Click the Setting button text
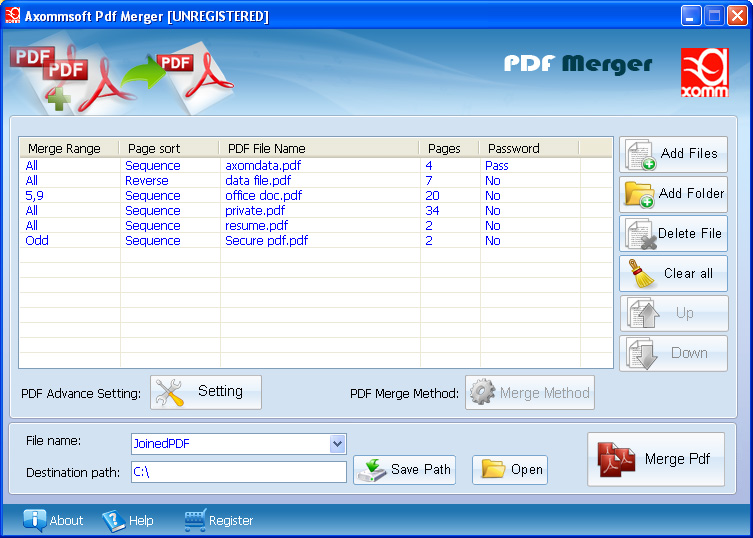This screenshot has height=538, width=753. pyautogui.click(x=220, y=391)
